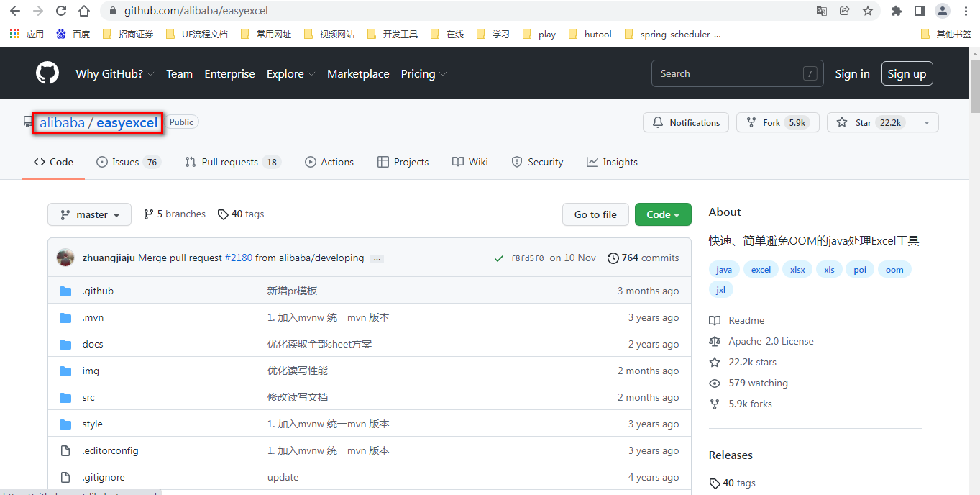
Task: Focus the GitHub search field
Action: [x=738, y=73]
